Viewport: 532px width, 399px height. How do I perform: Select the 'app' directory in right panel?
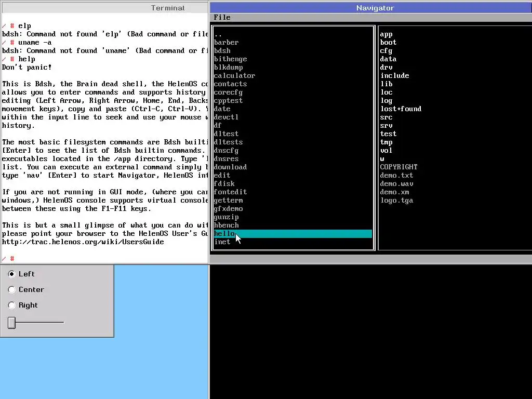pyautogui.click(x=386, y=34)
